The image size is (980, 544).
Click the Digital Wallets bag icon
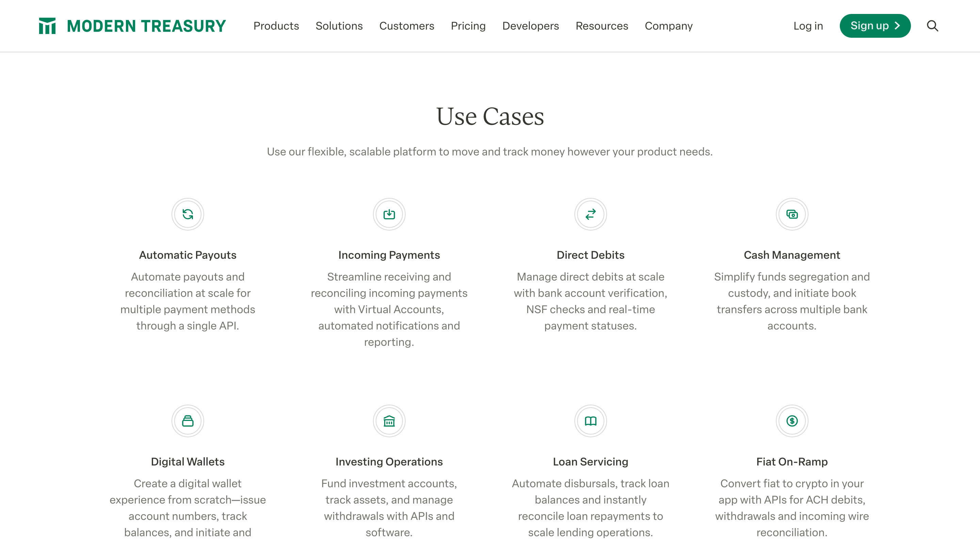(188, 421)
